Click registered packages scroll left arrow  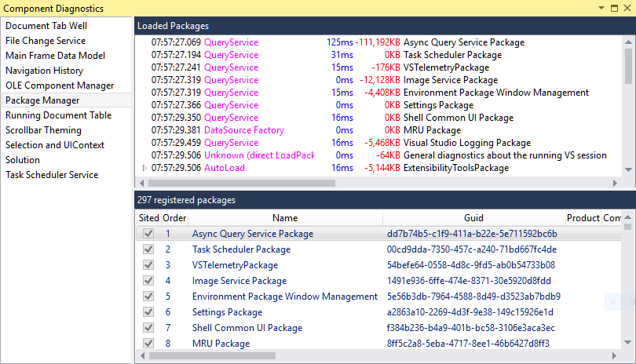[142, 356]
